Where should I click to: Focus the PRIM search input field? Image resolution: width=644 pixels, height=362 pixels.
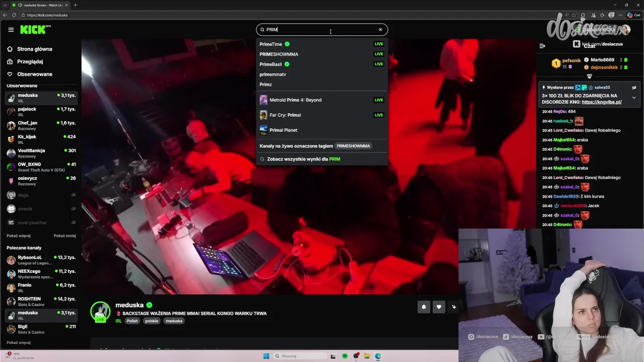(x=322, y=30)
